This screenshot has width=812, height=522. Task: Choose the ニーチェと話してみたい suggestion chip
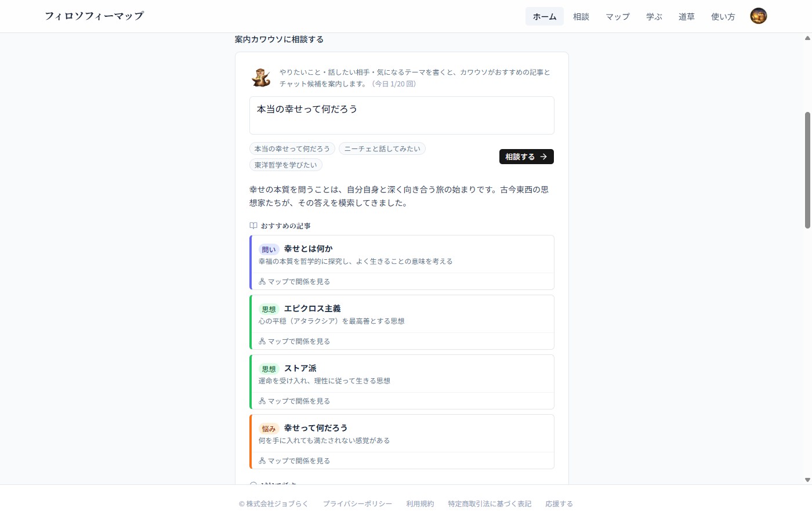(382, 149)
